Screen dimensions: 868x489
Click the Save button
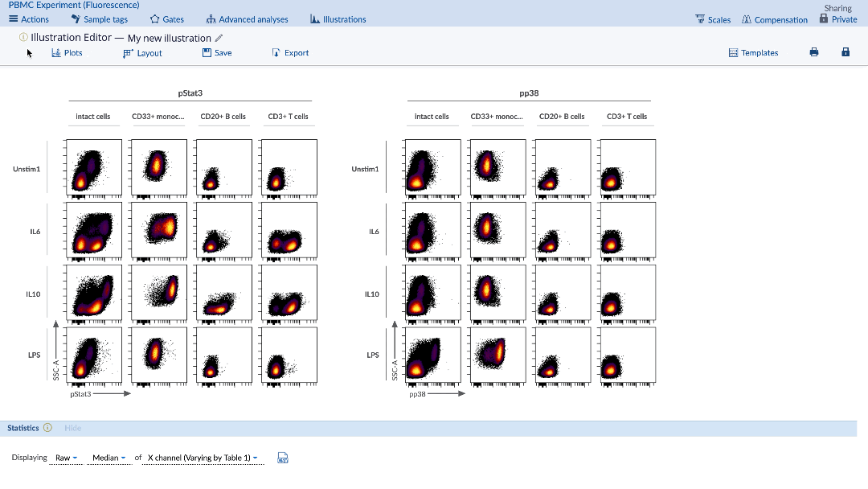[x=217, y=53]
